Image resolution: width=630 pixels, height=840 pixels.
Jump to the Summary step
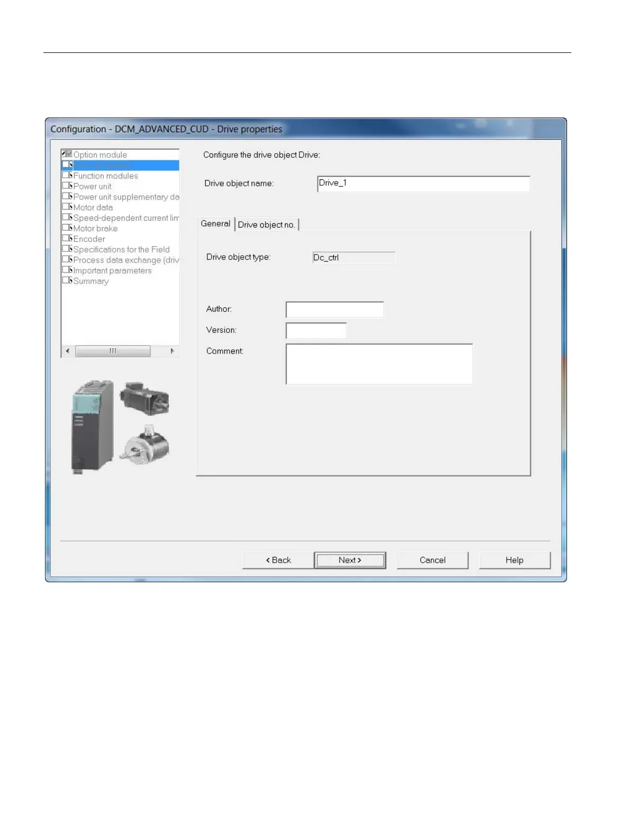click(x=91, y=281)
